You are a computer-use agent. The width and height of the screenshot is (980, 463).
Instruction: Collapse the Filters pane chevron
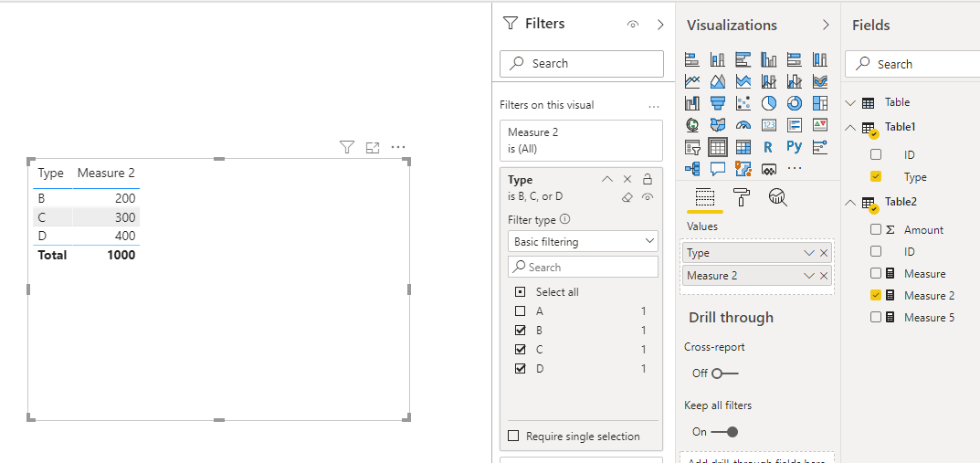[660, 25]
